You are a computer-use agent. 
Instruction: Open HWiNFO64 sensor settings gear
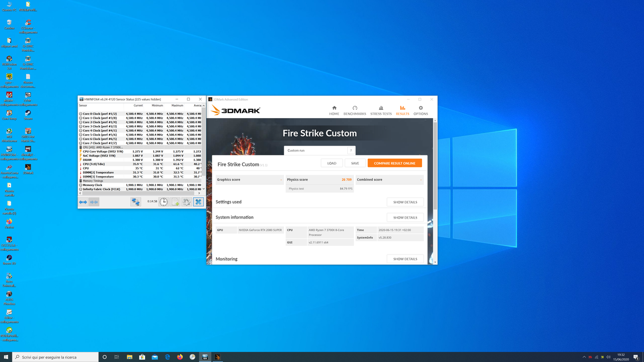click(186, 202)
